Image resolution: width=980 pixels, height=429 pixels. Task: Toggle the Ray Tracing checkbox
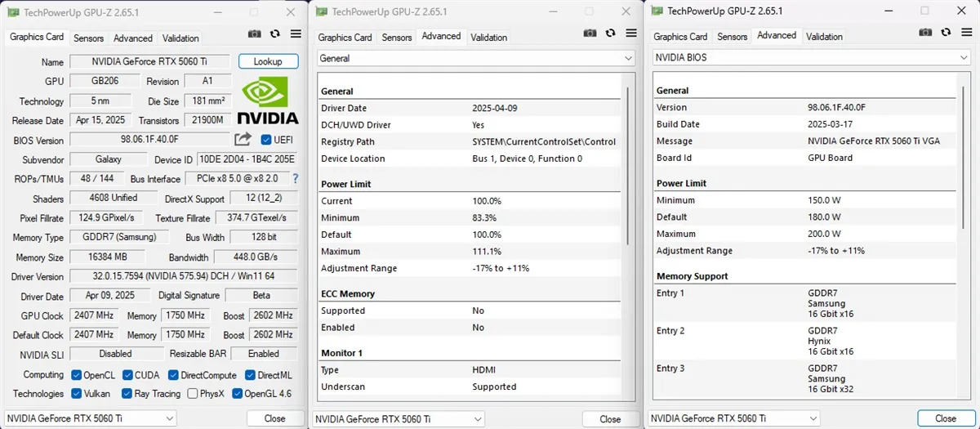pos(127,394)
